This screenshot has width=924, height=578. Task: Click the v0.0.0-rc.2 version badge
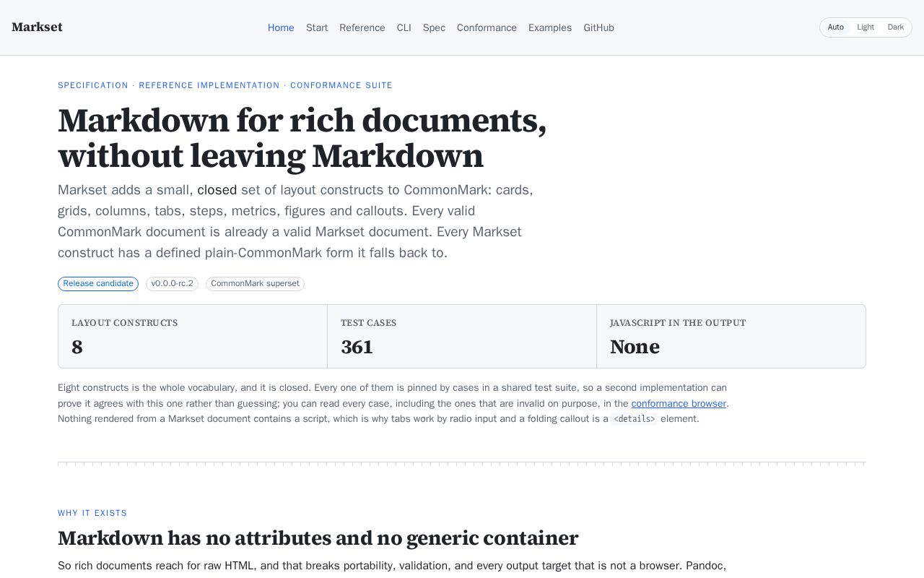pos(172,284)
